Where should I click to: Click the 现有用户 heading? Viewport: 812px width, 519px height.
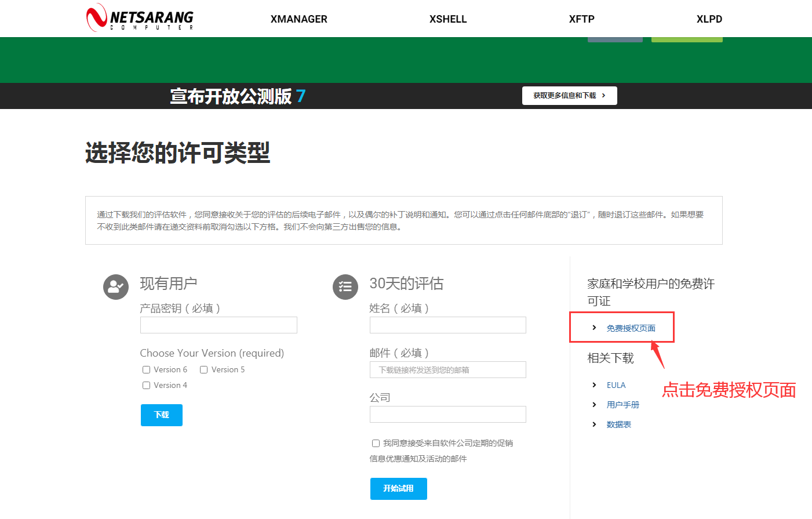[x=169, y=284]
